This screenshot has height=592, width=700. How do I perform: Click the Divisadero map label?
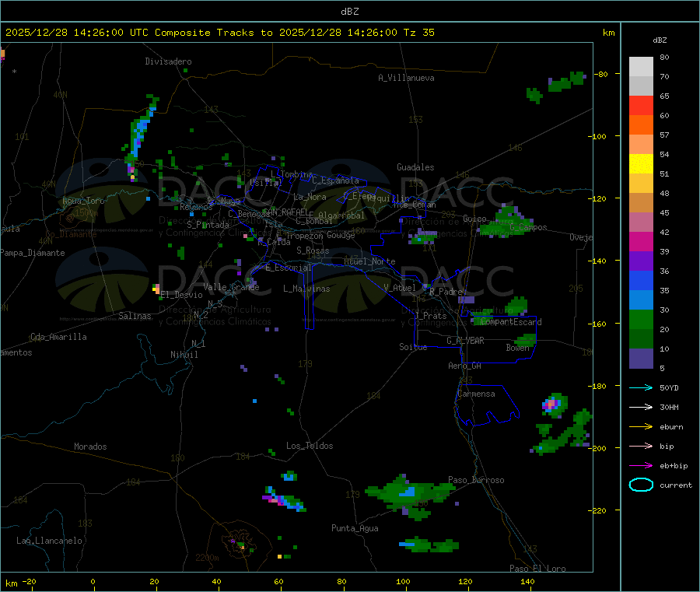click(x=168, y=61)
